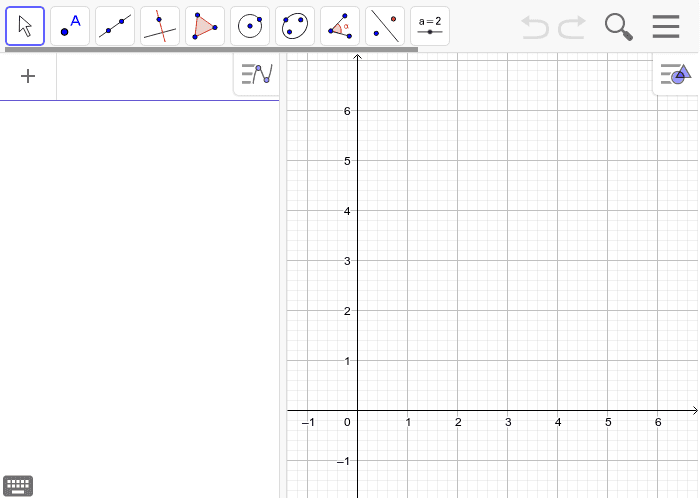Select the Angle tool
Screen dimensions: 700x500
point(340,26)
